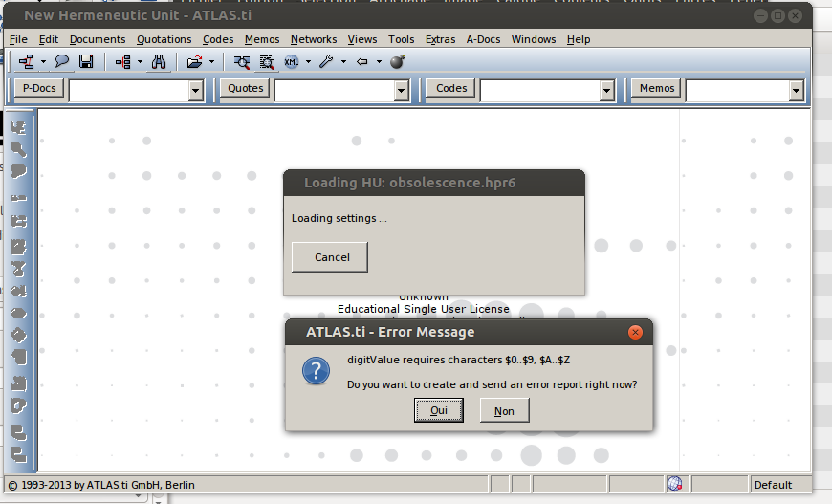Click inside the Codes selection field

[x=540, y=91]
